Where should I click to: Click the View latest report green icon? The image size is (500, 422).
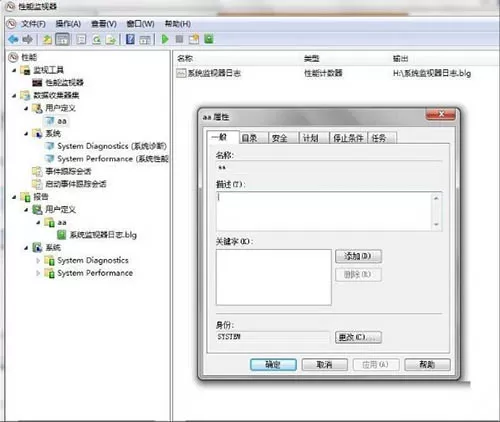(209, 39)
